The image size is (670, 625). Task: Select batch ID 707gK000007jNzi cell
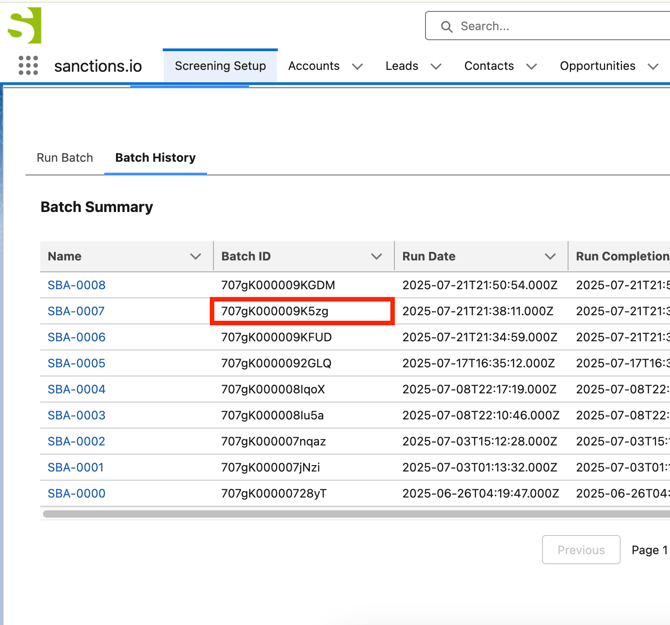click(303, 467)
